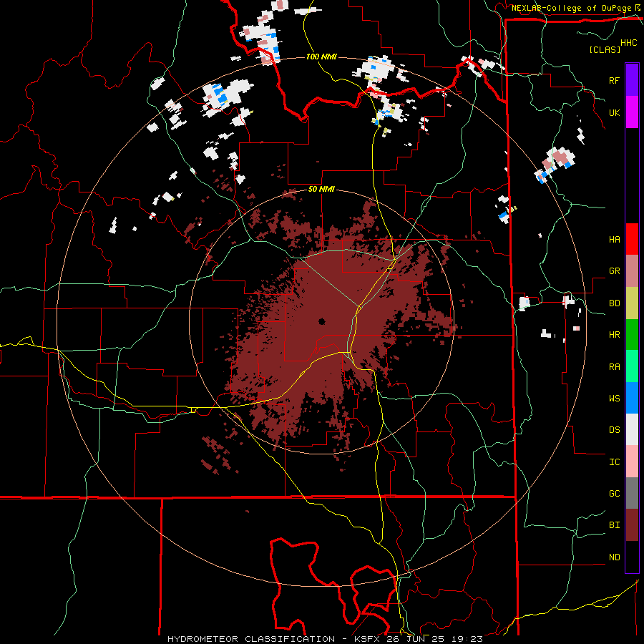Viewport: 644px width, 644px height.
Task: Click the GR pink-brown legend swatch
Action: 632,271
